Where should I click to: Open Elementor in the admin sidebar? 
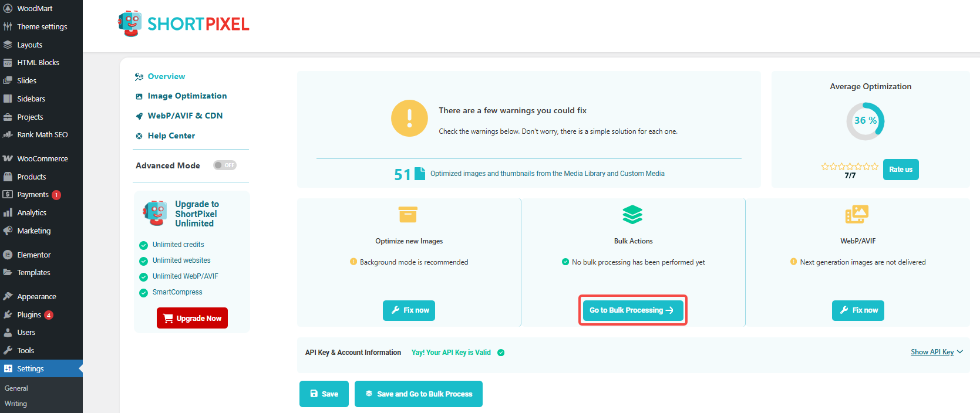click(x=34, y=255)
